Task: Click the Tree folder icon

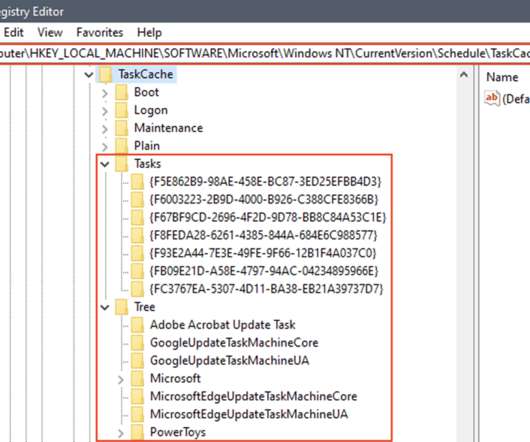Action: [121, 307]
